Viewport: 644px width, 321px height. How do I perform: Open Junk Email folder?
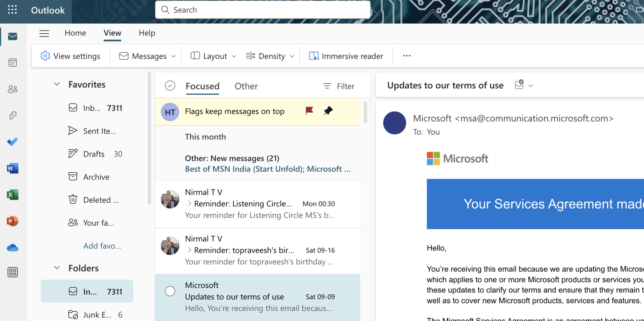click(x=95, y=314)
